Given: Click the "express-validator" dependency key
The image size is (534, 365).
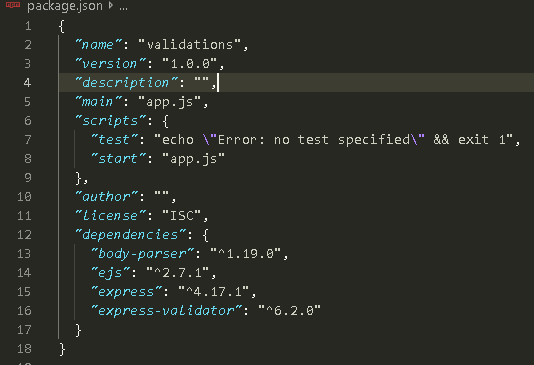Looking at the screenshot, I should point(167,311).
